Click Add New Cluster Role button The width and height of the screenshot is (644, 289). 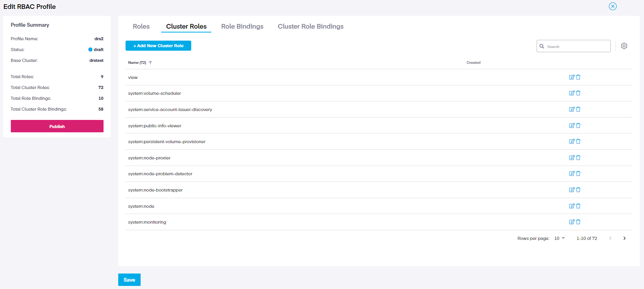pos(158,46)
